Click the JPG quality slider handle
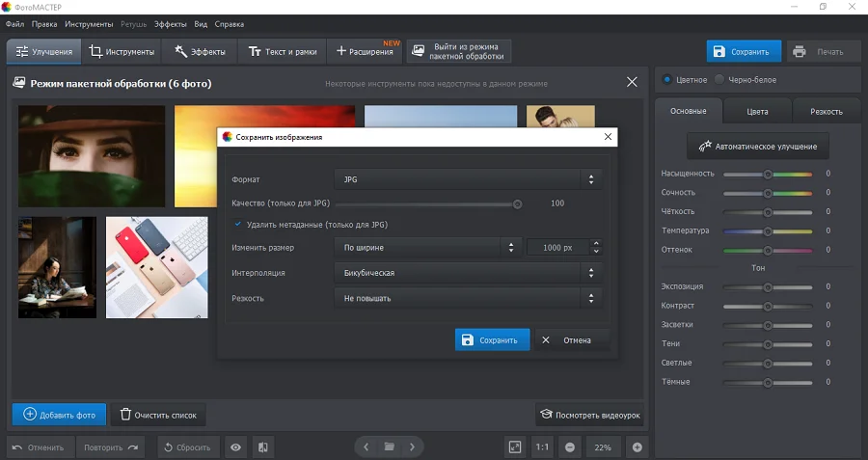868x460 pixels. pos(518,203)
